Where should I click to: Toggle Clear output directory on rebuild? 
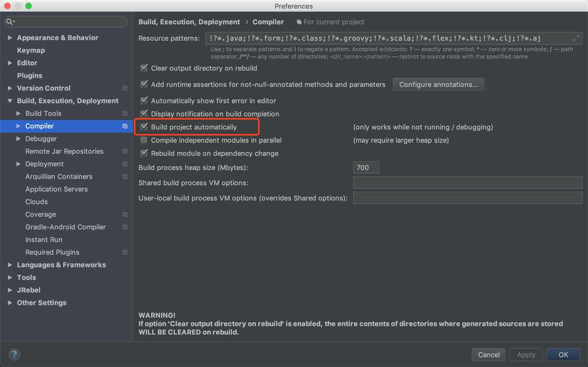pos(144,68)
